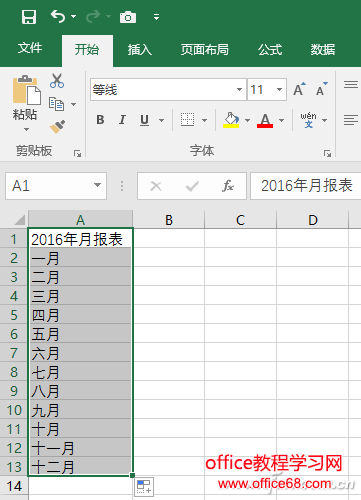This screenshot has height=500, width=361.
Task: Select column A header
Action: click(81, 220)
